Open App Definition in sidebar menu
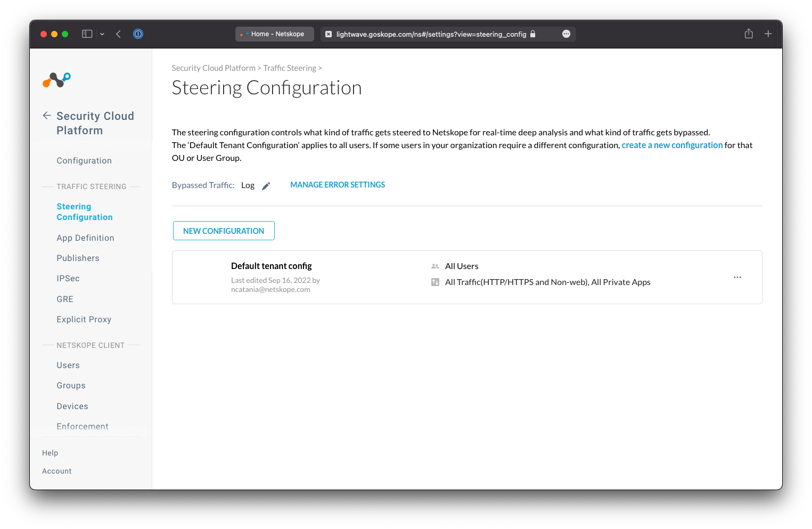 (85, 238)
